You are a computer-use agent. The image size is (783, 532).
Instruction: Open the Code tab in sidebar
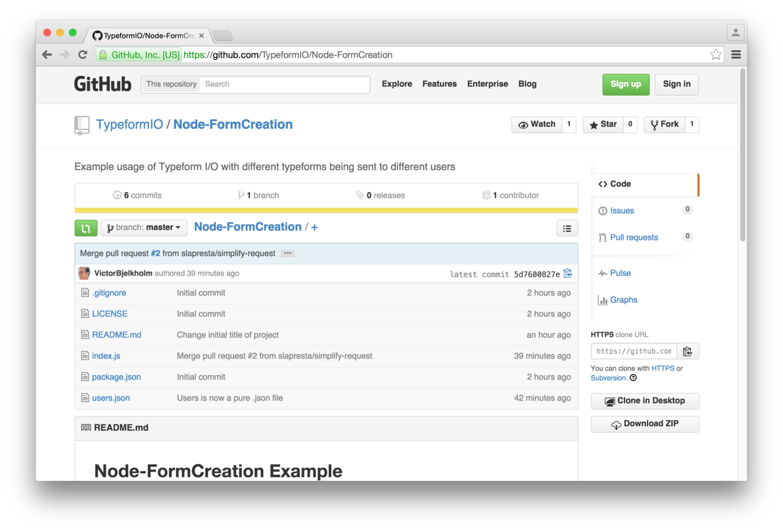pos(645,184)
